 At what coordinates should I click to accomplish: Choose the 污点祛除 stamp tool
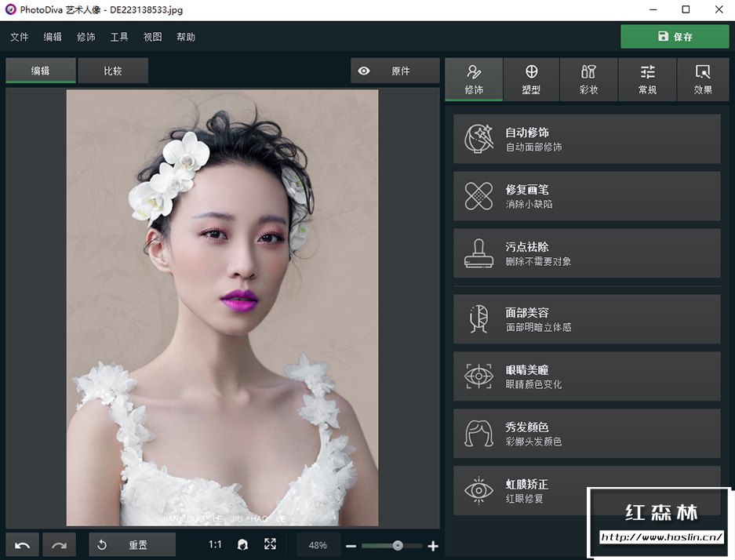587,253
